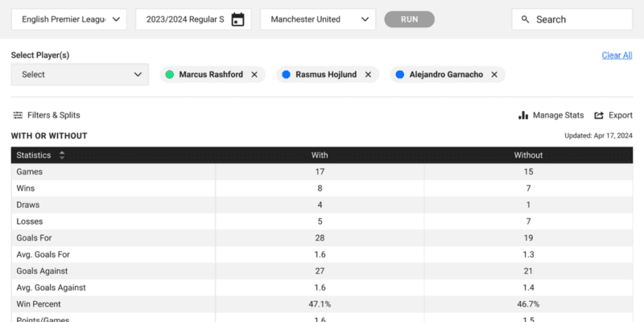The image size is (644, 322).
Task: Click the search magnifier icon
Action: [x=525, y=19]
